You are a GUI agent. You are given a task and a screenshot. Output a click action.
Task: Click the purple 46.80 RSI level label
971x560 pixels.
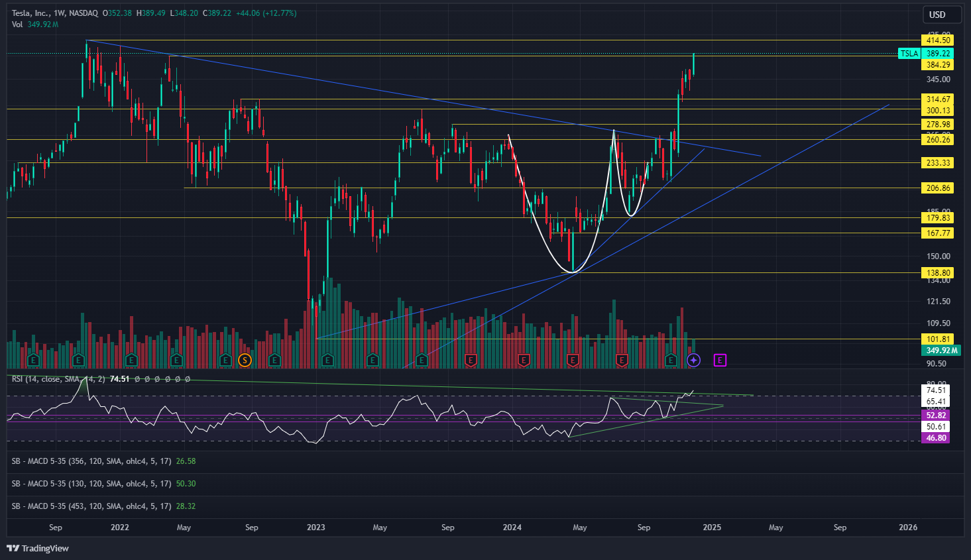point(936,438)
